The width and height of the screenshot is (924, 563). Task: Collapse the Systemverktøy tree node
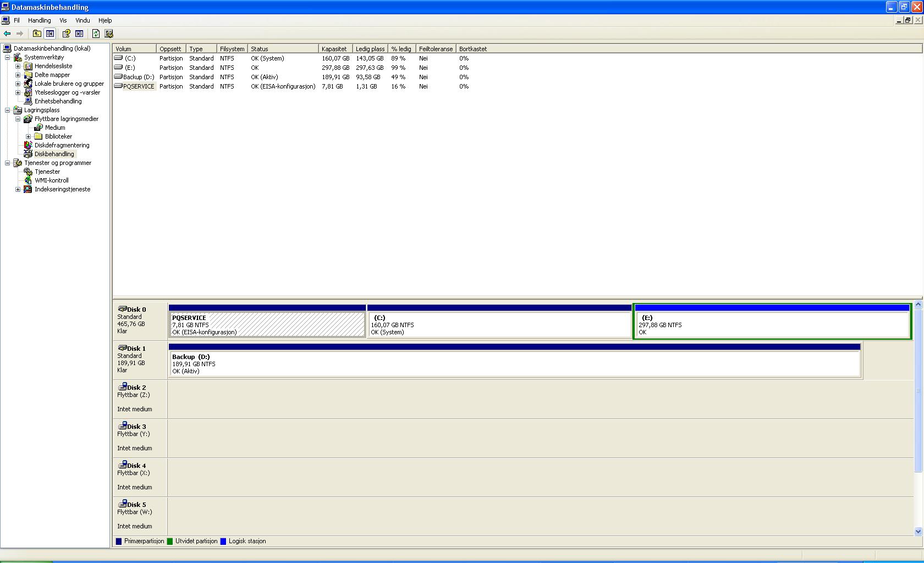pos(7,57)
